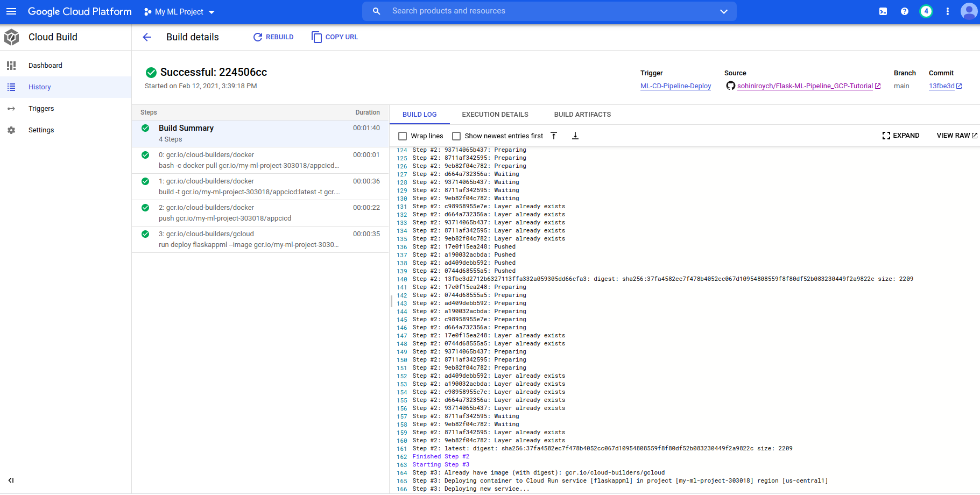Open commit 13fbe3d link
This screenshot has width=980, height=495.
pos(941,86)
